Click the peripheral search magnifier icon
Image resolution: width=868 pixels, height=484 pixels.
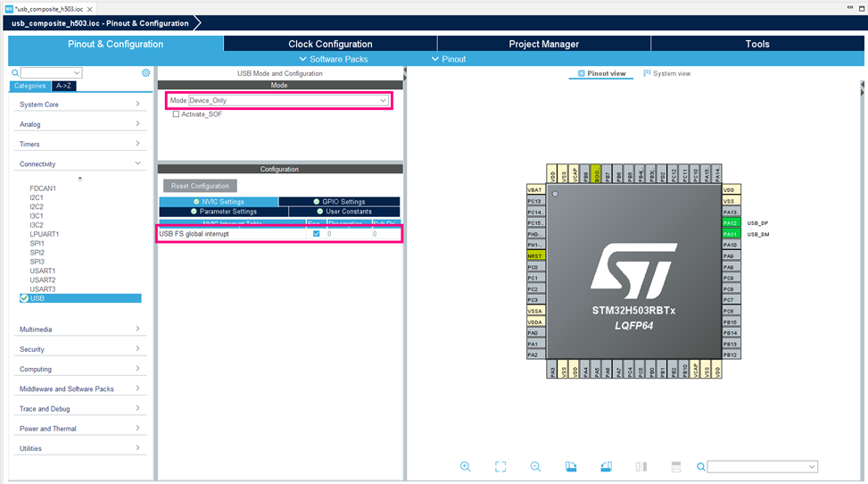[15, 72]
